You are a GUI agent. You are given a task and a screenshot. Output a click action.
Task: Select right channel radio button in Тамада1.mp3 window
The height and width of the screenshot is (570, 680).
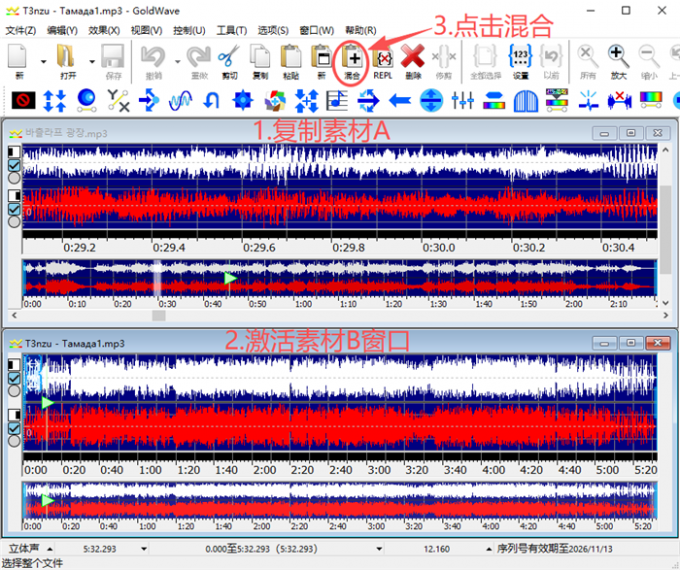point(14,442)
